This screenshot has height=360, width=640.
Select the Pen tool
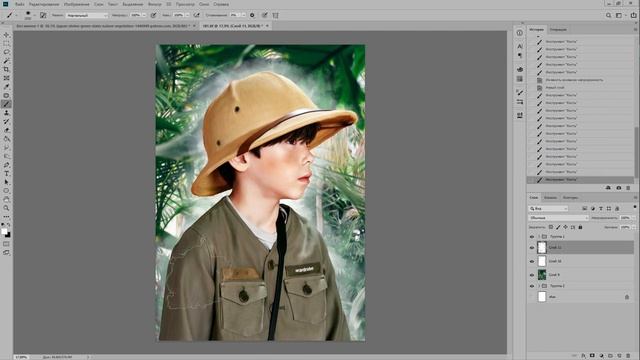[6, 165]
